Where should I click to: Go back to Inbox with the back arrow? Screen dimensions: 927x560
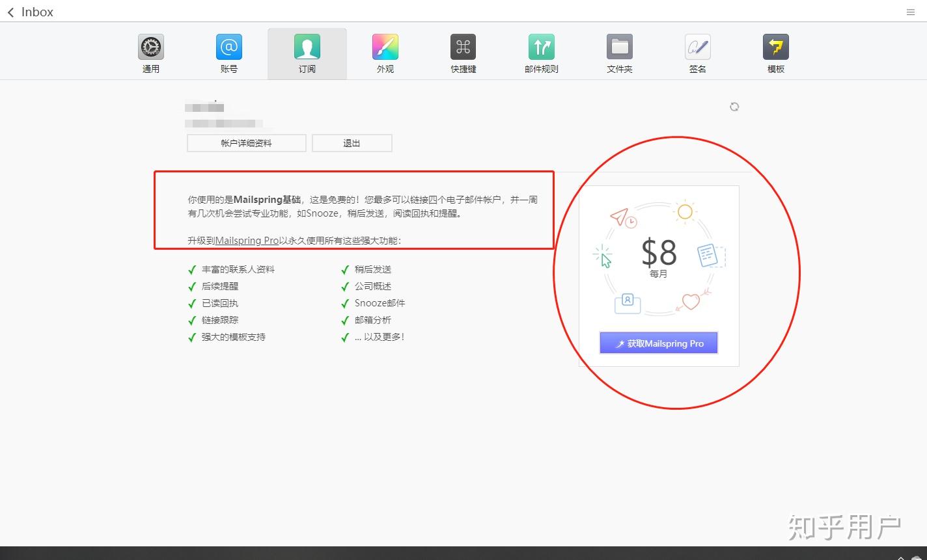click(10, 12)
